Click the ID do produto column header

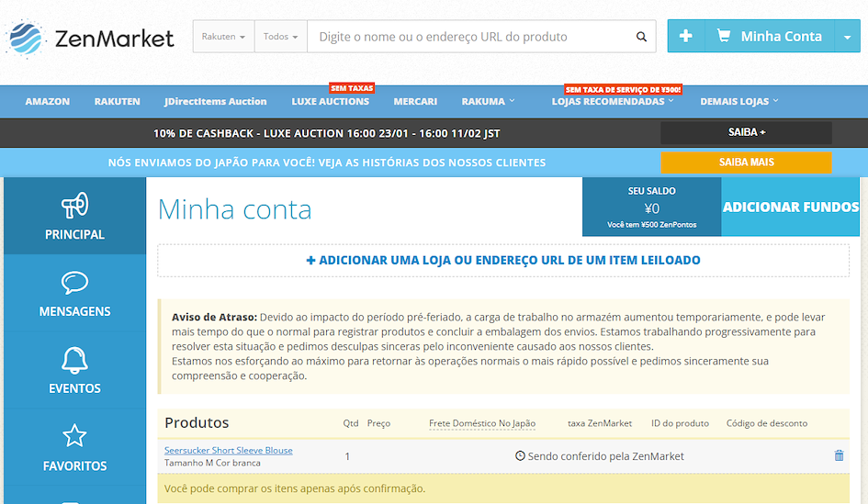point(680,423)
